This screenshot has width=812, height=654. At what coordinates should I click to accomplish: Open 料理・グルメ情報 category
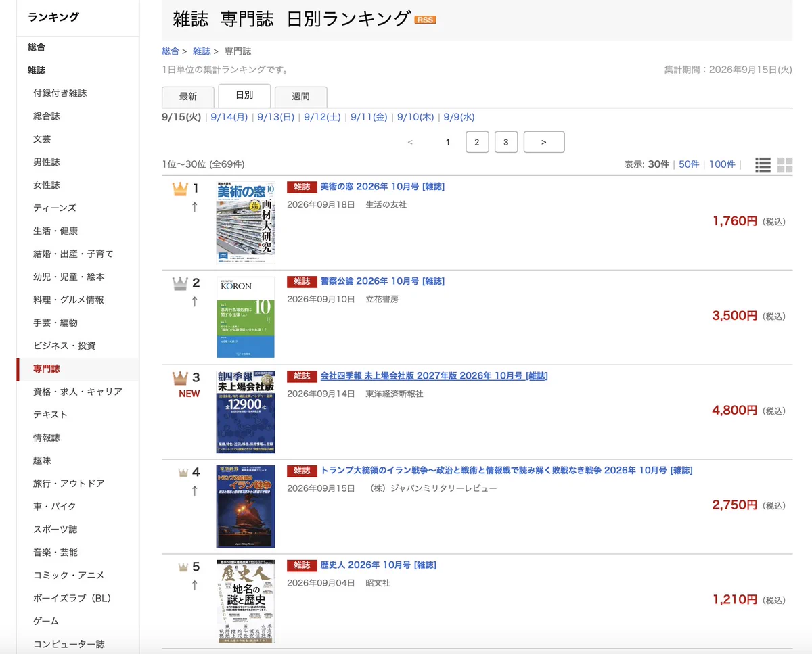click(68, 300)
